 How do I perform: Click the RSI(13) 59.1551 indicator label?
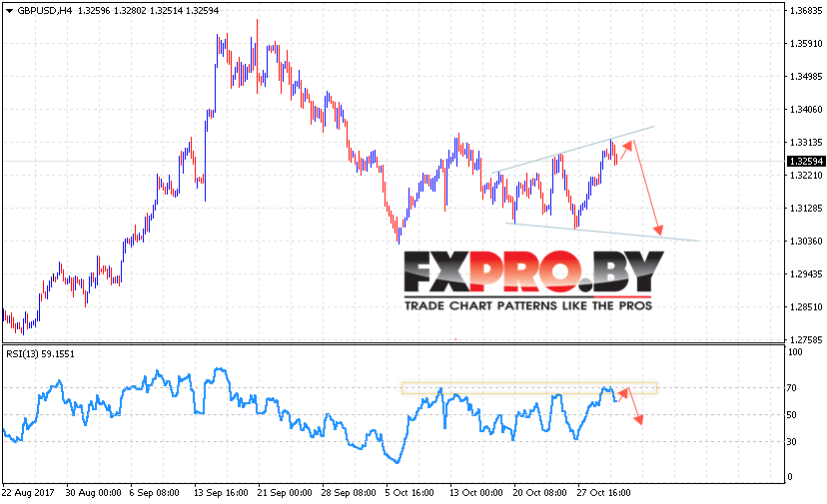click(x=41, y=353)
